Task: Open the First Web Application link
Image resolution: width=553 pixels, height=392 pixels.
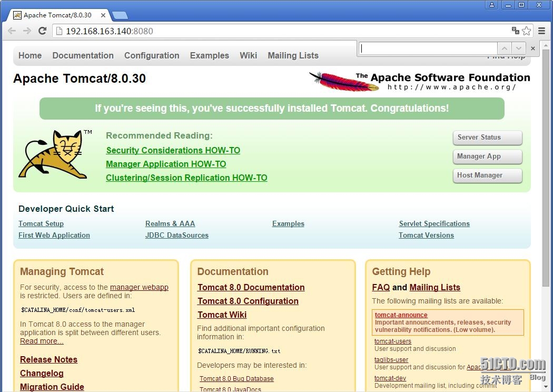Action: pos(54,235)
